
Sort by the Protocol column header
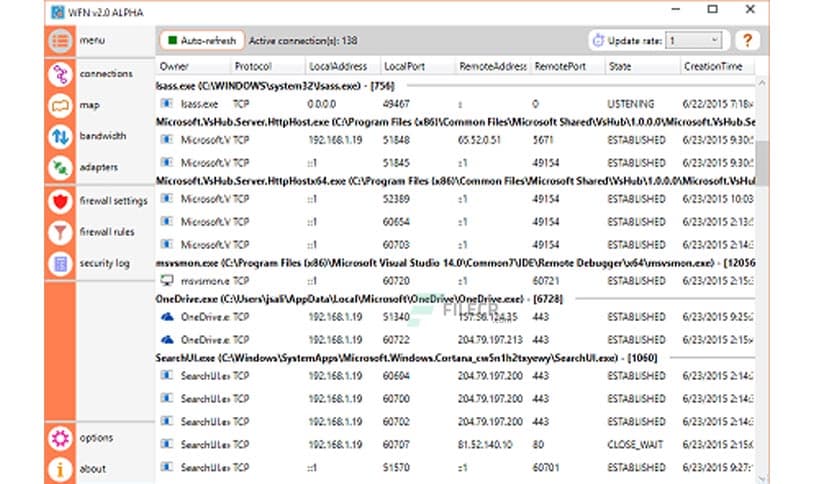click(x=268, y=67)
